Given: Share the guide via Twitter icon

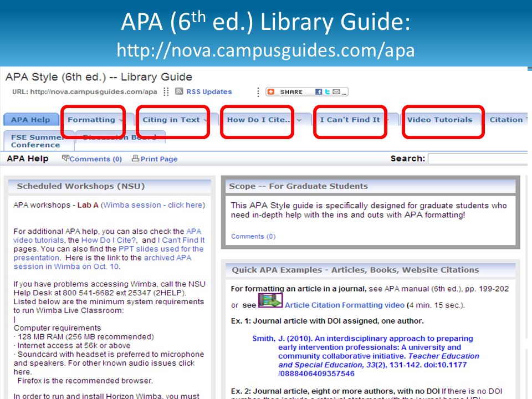Looking at the screenshot, I should coord(327,91).
